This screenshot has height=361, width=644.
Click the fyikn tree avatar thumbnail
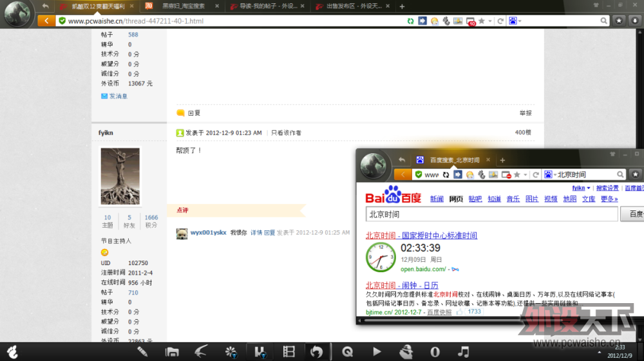pyautogui.click(x=120, y=176)
